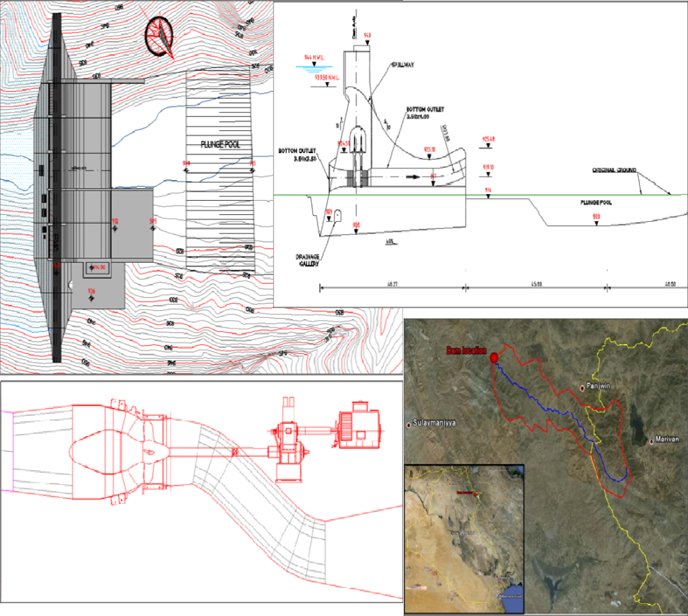Select the Sulaymaniyya city marker
This screenshot has width=688, height=616.
tap(408, 425)
